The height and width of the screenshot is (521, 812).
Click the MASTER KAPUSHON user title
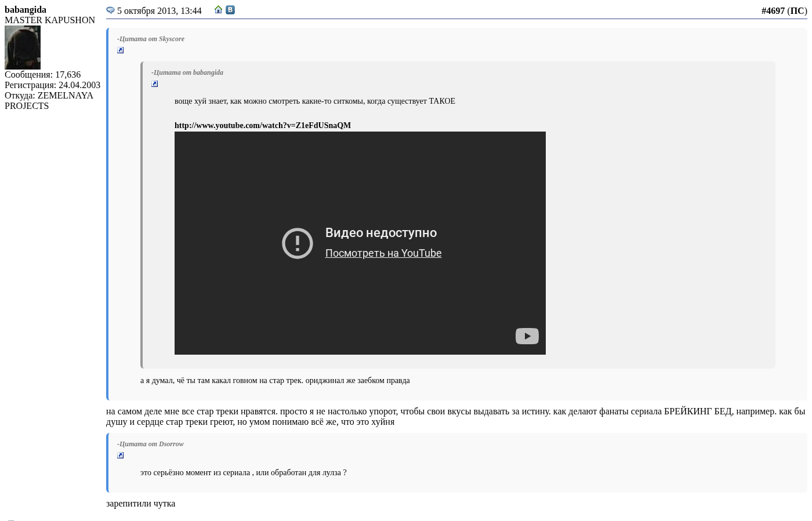[x=50, y=20]
